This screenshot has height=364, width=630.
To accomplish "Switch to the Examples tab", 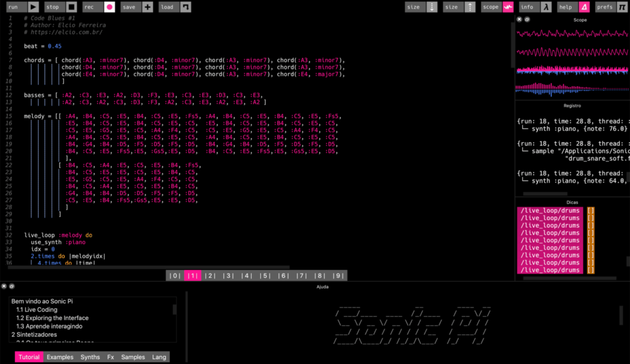I will pos(60,357).
